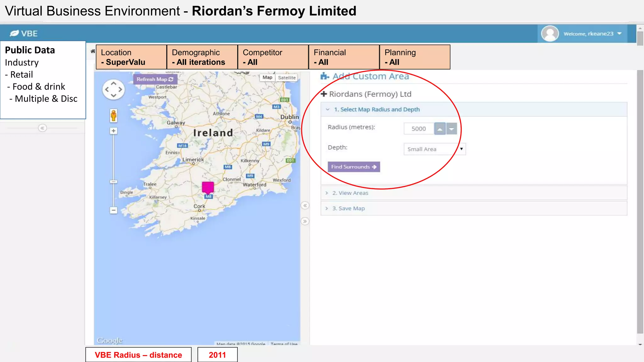This screenshot has width=644, height=362.
Task: Switch map to Map view
Action: point(267,77)
